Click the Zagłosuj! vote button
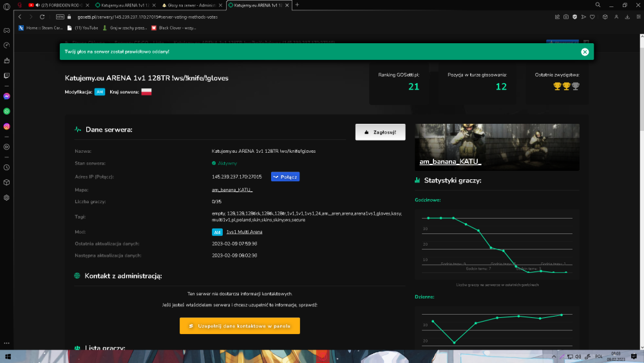The width and height of the screenshot is (644, 363). point(381,132)
